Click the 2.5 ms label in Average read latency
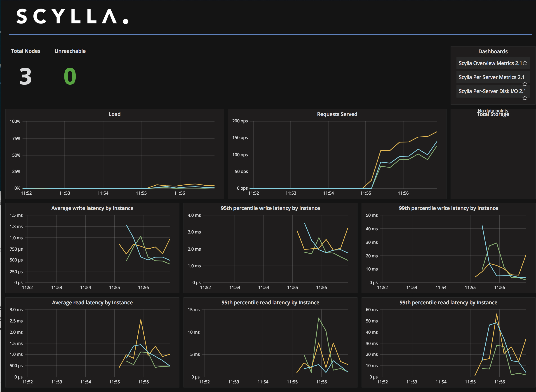 coord(16,321)
